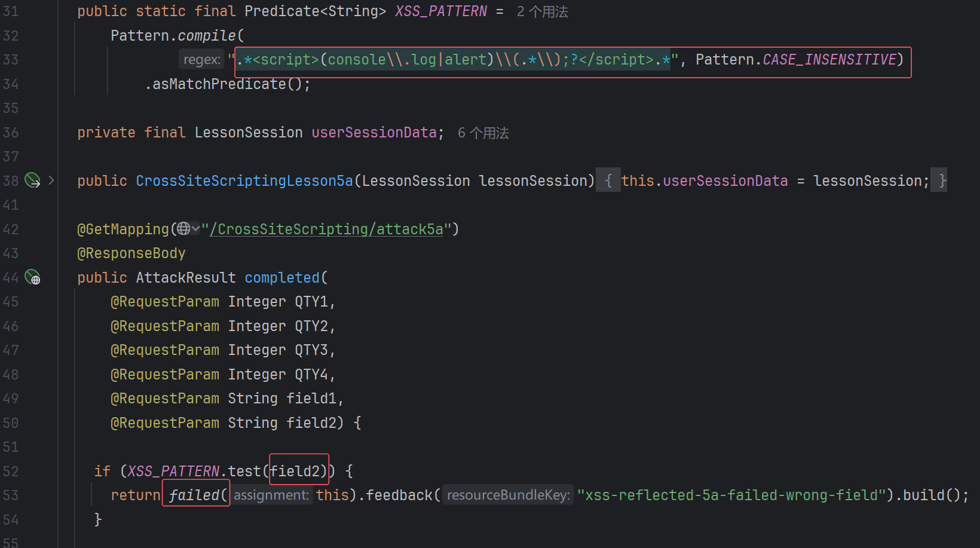
Task: Click CASE_INSENSITIVE flag constant
Action: [829, 59]
